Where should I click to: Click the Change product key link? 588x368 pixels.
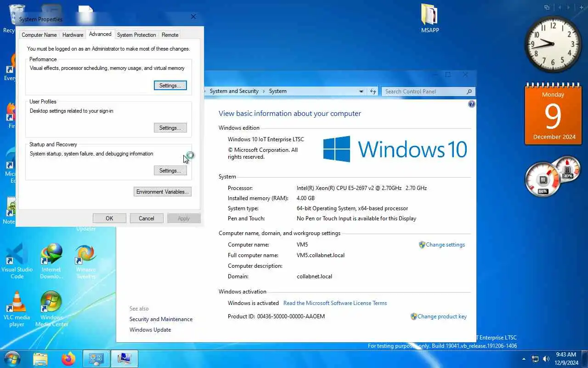[x=442, y=316]
